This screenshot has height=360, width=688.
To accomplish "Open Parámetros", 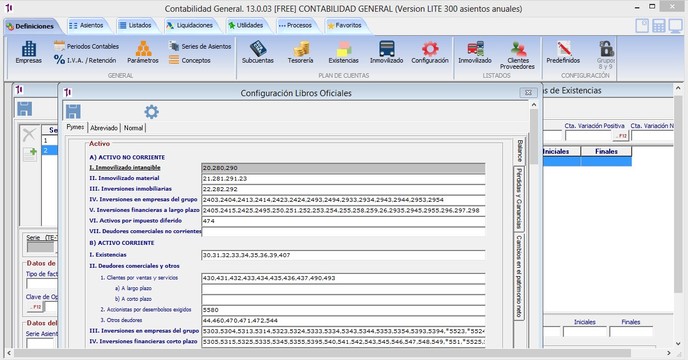I will coord(143,52).
